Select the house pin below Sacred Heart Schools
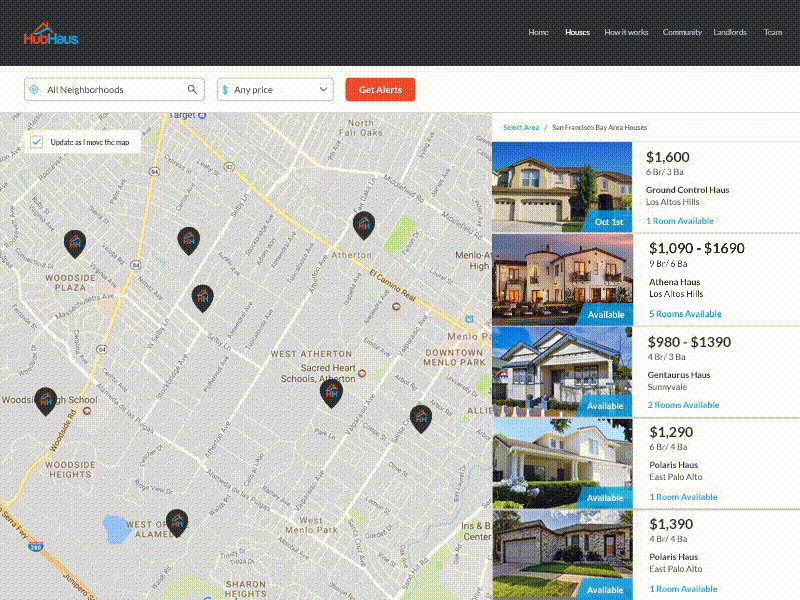Viewport: 800px width, 600px height. coord(331,393)
